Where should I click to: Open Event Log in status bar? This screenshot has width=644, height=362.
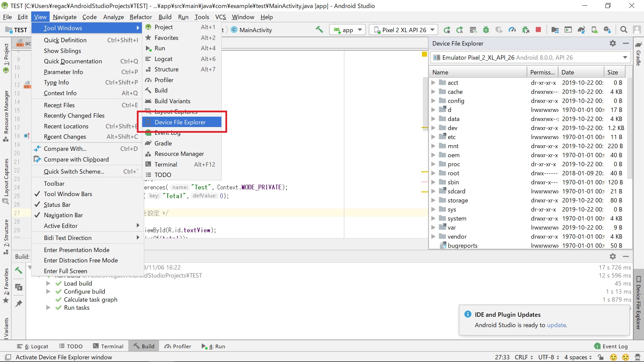tap(611, 347)
